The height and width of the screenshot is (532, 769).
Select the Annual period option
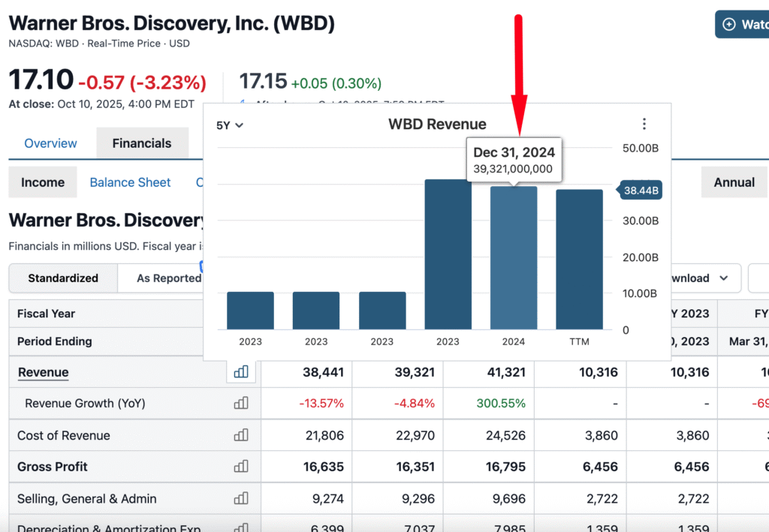click(x=734, y=182)
